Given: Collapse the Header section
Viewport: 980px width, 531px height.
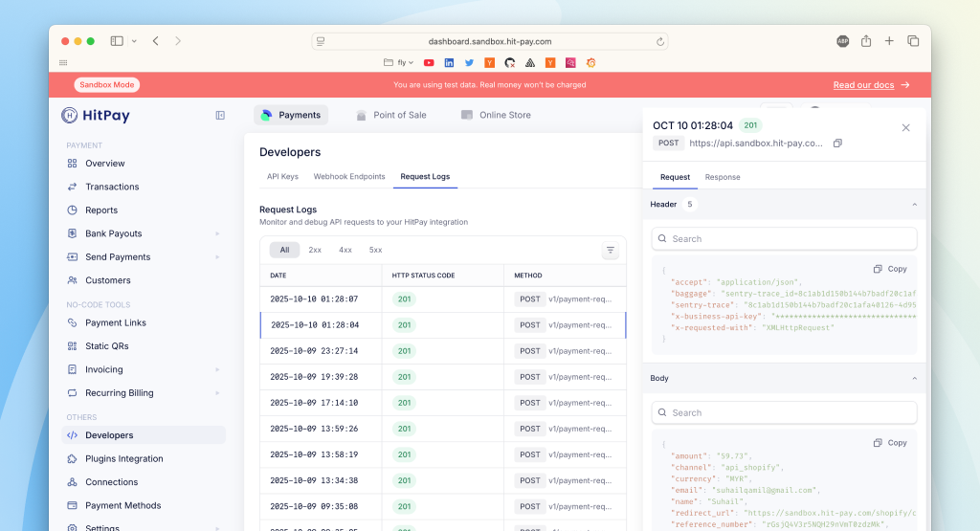Looking at the screenshot, I should tap(914, 205).
